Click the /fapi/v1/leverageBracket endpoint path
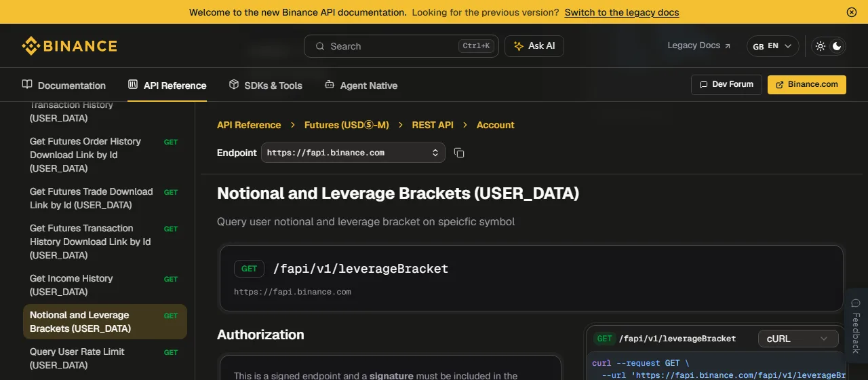 tap(361, 269)
